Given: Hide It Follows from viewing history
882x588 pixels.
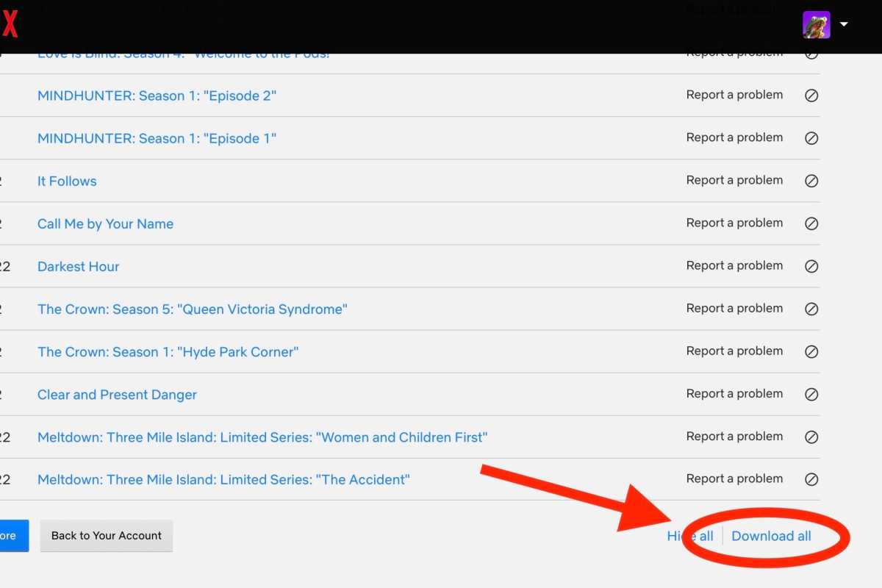Looking at the screenshot, I should (811, 181).
